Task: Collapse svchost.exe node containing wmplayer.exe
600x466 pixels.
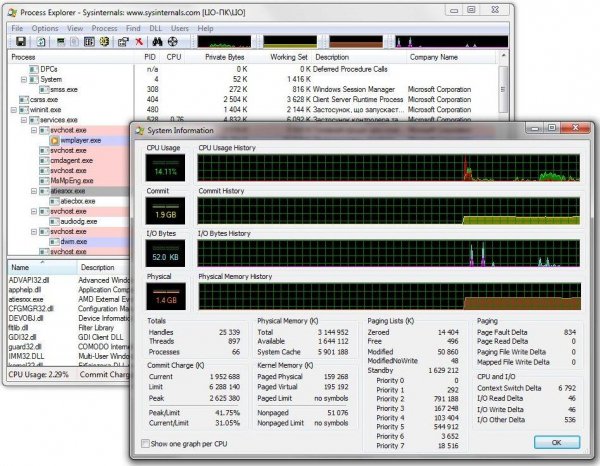Action: click(x=34, y=130)
